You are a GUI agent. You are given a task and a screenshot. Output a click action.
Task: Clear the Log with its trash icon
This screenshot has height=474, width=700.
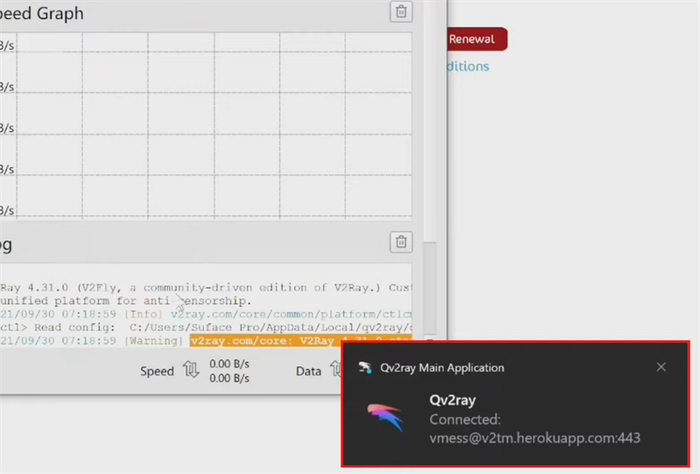pyautogui.click(x=401, y=241)
